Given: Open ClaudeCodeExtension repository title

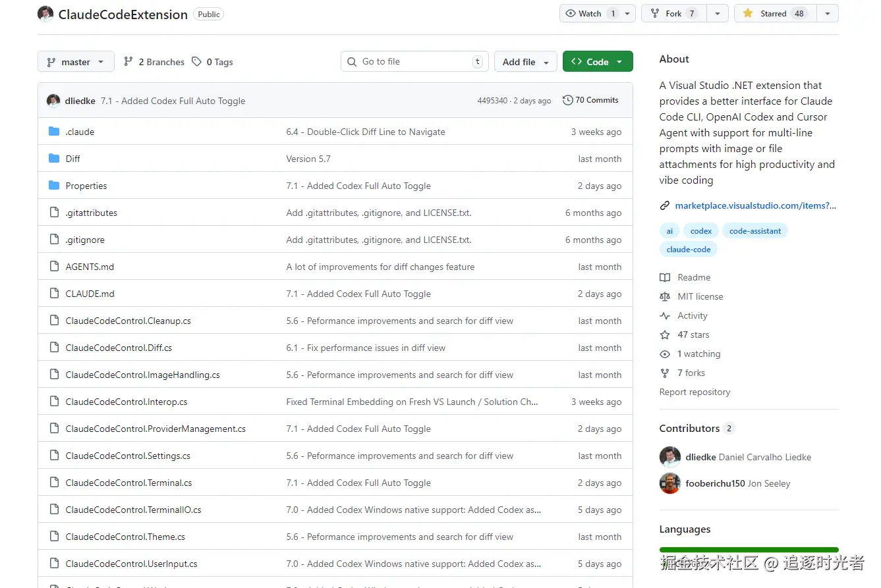Looking at the screenshot, I should click(x=123, y=14).
